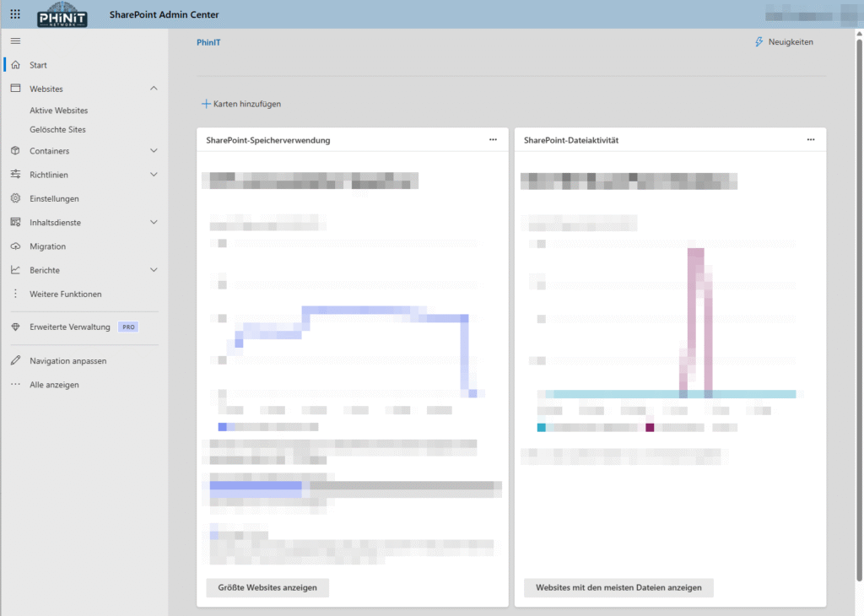Click the PhinIT breadcrumb link
This screenshot has height=616, width=864.
(x=208, y=42)
